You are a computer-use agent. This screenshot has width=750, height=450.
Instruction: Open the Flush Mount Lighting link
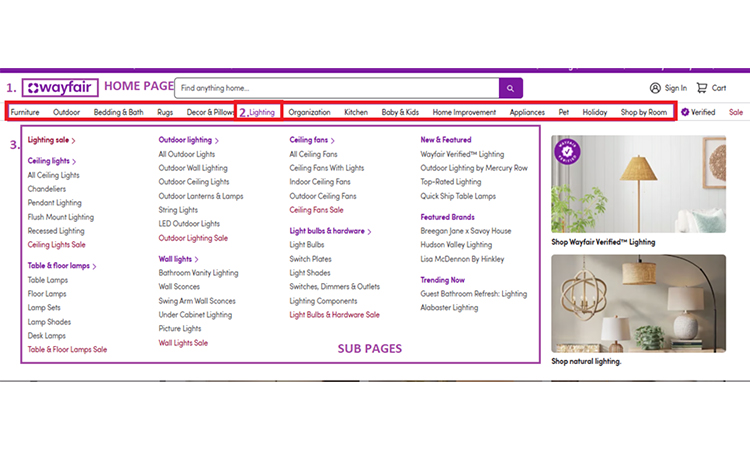[61, 217]
